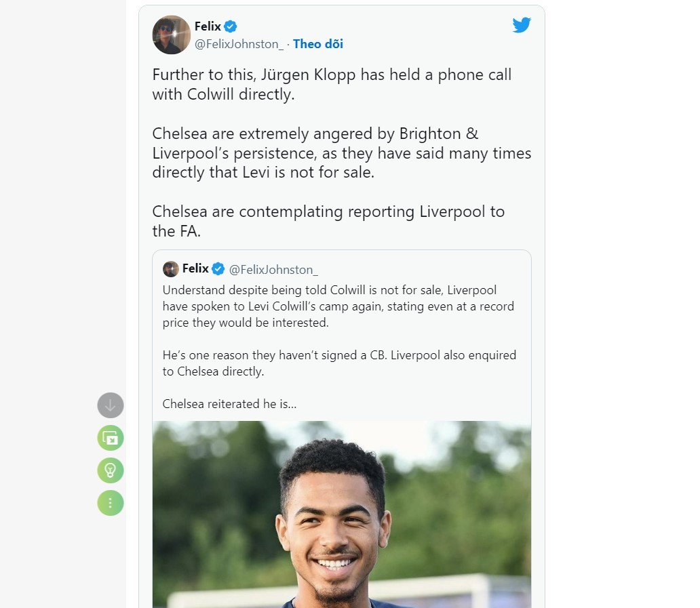Open the green three-dot more options button
The height and width of the screenshot is (608, 700).
point(111,503)
